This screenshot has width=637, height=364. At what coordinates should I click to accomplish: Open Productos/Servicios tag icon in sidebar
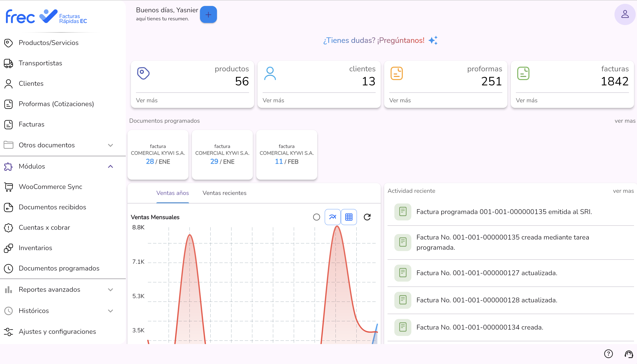(8, 43)
